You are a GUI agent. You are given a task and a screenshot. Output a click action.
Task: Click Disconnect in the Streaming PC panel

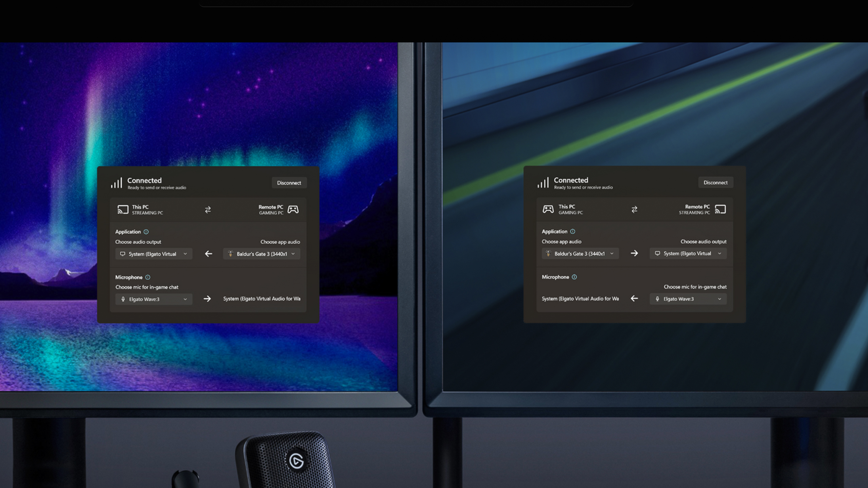click(289, 183)
